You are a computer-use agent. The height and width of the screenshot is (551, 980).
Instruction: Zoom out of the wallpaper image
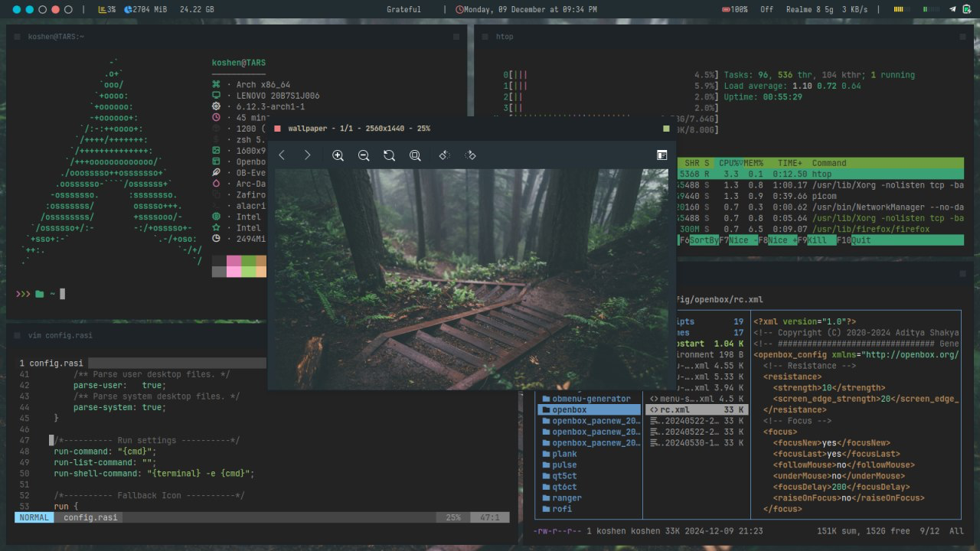pyautogui.click(x=364, y=155)
